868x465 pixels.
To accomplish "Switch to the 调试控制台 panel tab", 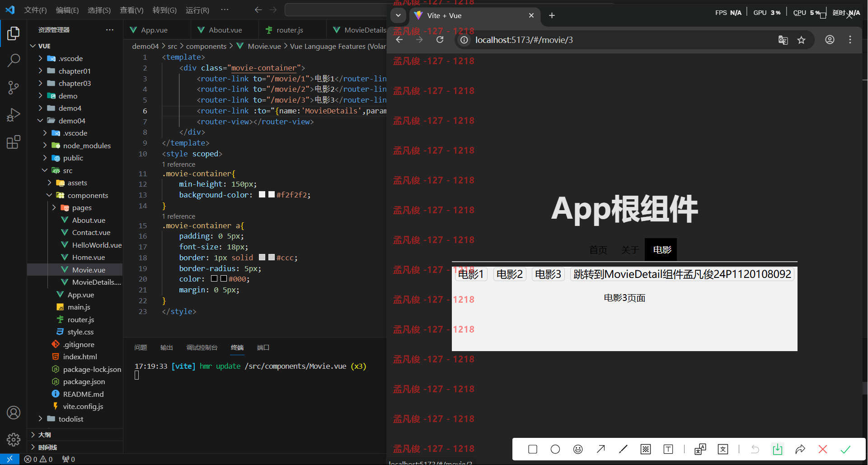I will [x=202, y=348].
